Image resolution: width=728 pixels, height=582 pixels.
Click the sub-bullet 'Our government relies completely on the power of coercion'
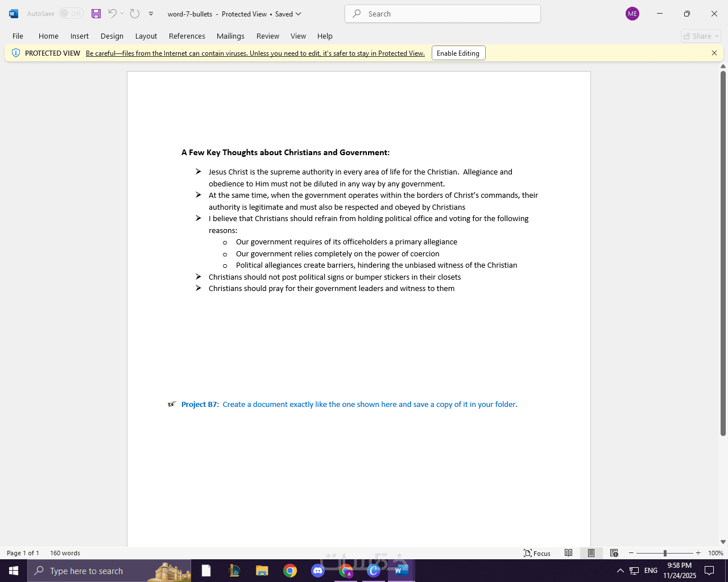click(338, 253)
